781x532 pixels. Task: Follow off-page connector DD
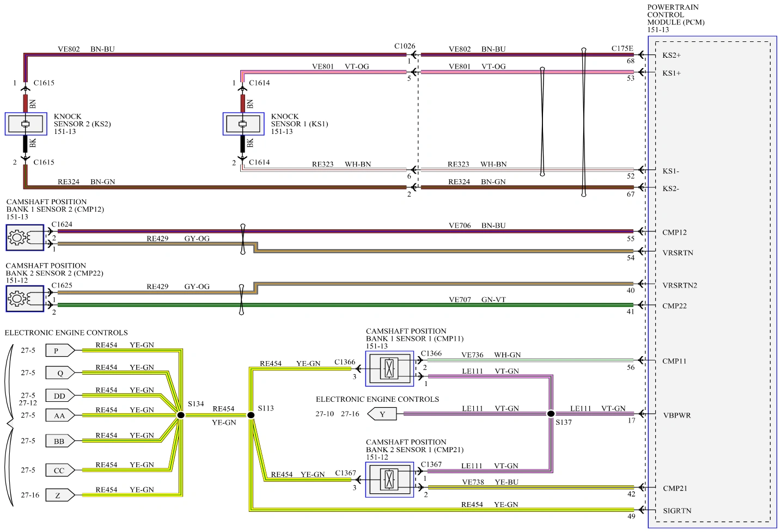[60, 396]
